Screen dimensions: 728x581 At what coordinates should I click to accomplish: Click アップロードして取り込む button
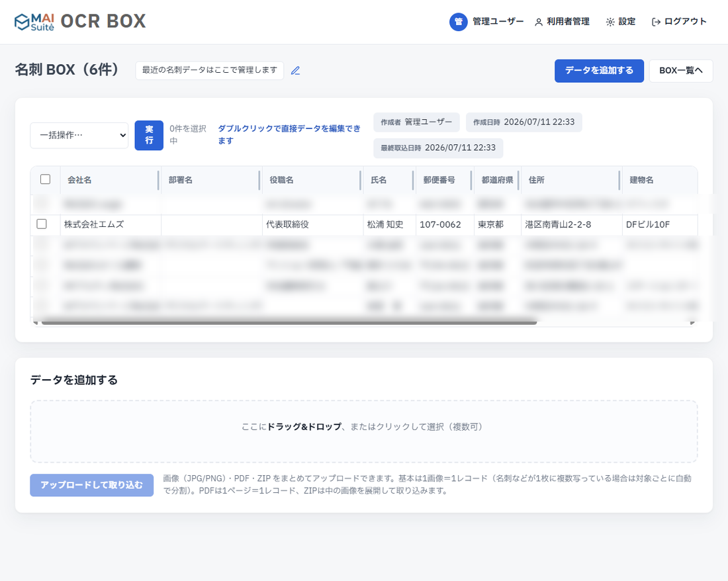(x=92, y=485)
